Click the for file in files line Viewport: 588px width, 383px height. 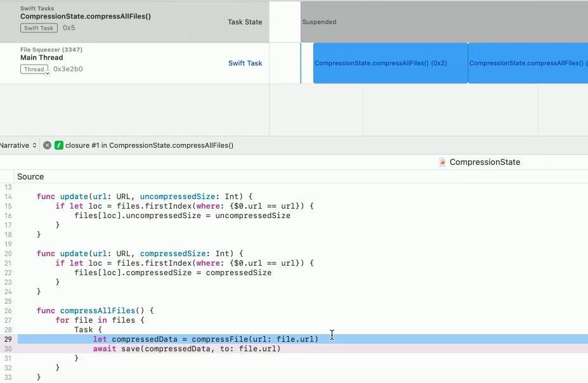point(100,320)
